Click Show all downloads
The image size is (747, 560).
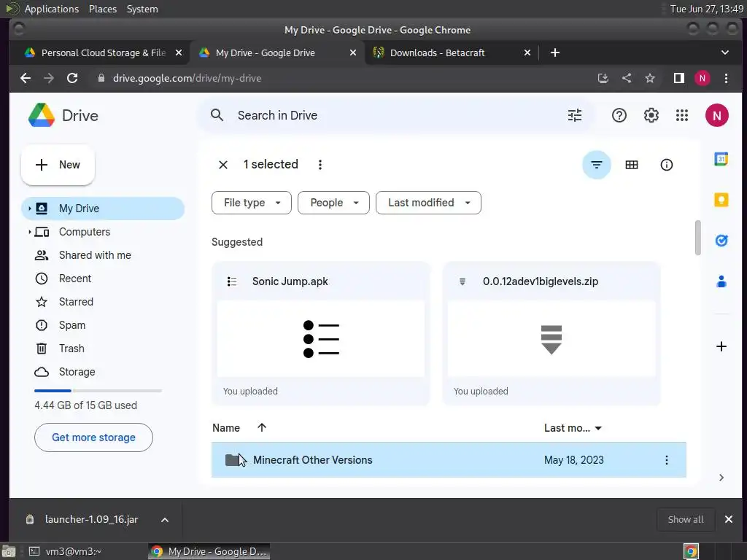point(686,520)
